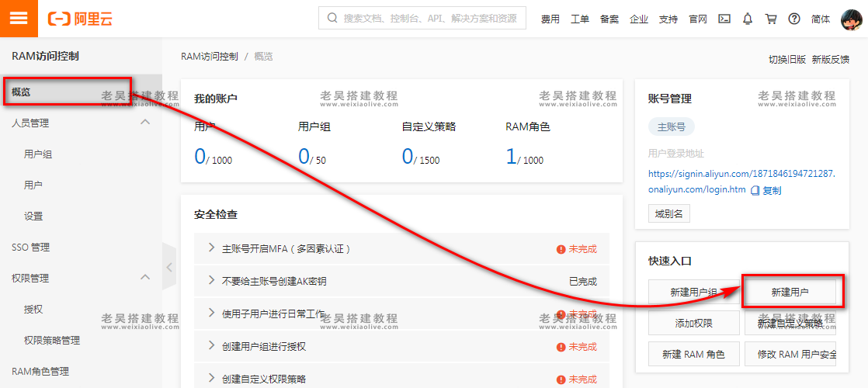The image size is (868, 388).
Task: Expand 创建用户组进行授权 item
Action: click(211, 345)
